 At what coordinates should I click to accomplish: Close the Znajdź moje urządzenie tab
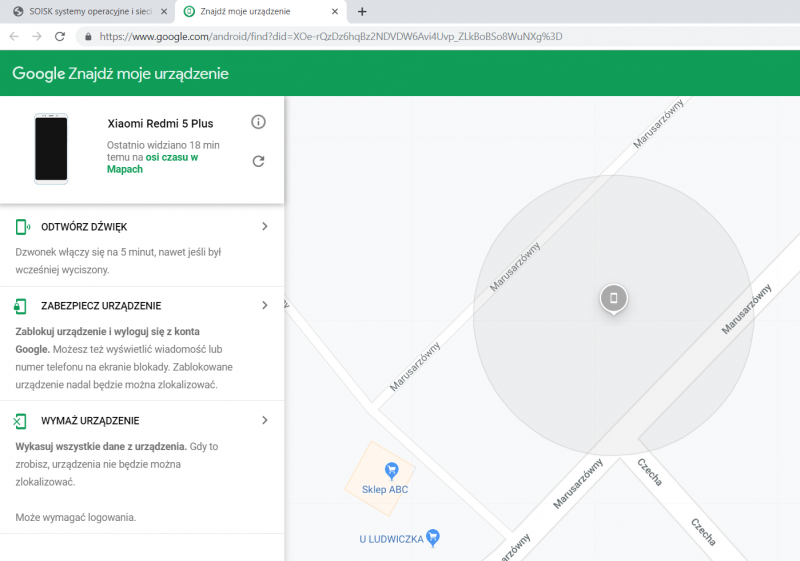click(335, 11)
